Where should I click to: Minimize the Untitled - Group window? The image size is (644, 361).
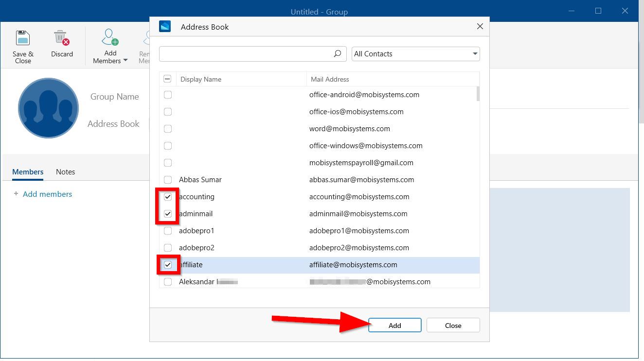pos(572,11)
